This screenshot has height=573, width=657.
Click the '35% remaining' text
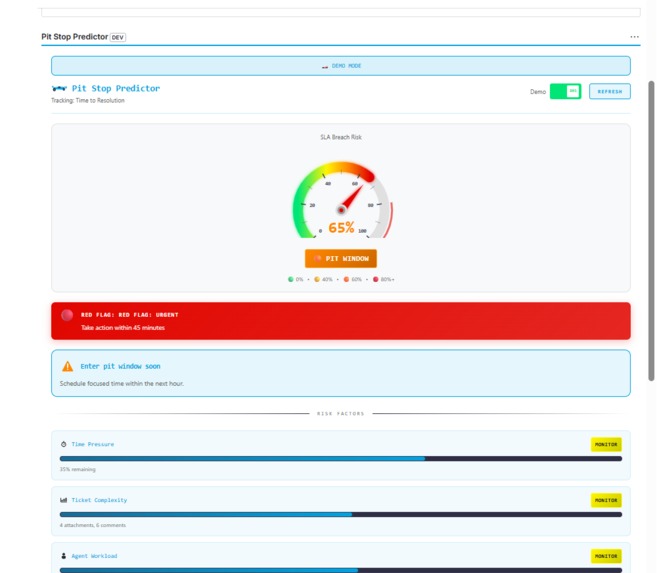[x=78, y=469]
